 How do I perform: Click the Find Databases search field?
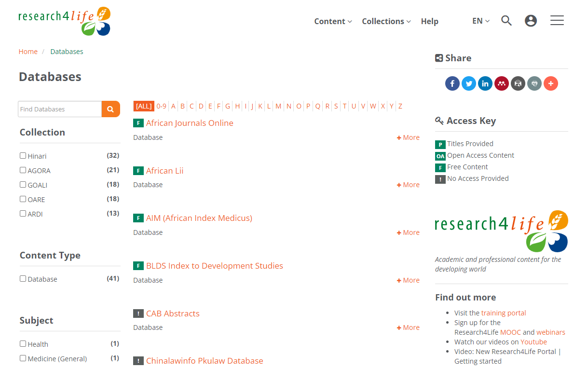[x=60, y=109]
